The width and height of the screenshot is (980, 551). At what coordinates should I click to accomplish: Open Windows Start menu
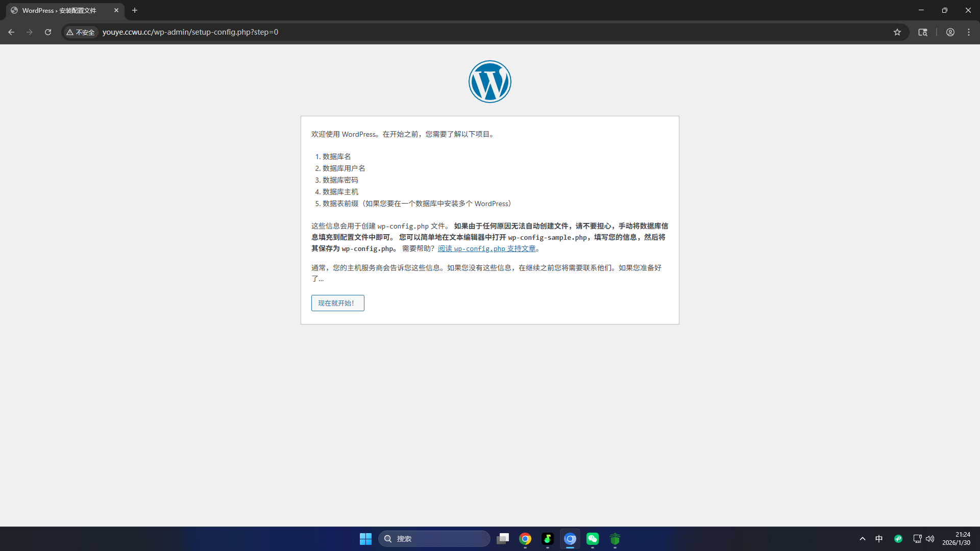coord(365,539)
